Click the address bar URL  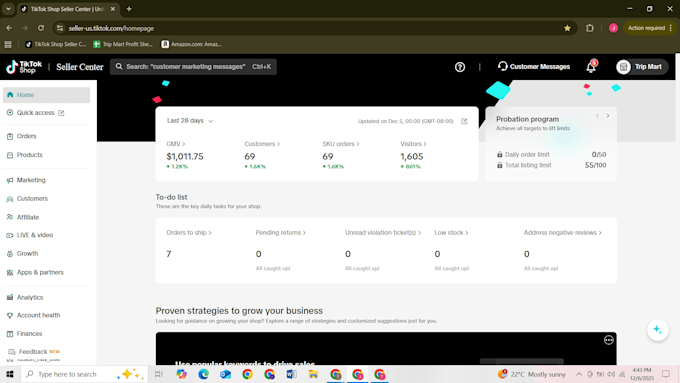coord(111,28)
